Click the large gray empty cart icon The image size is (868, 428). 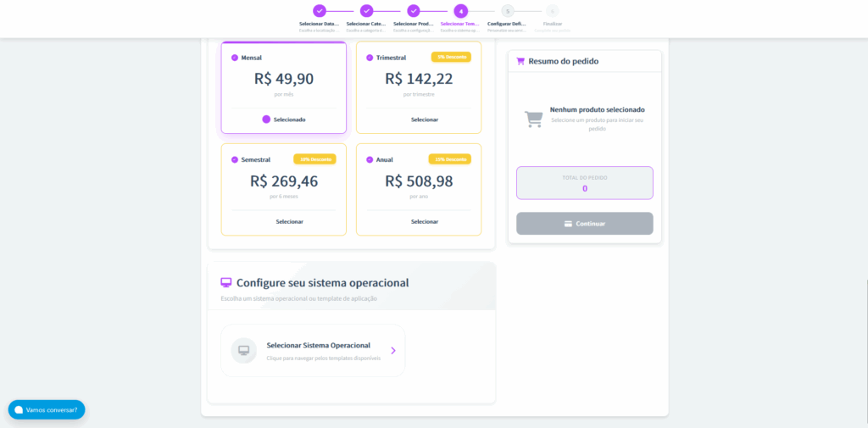point(533,119)
